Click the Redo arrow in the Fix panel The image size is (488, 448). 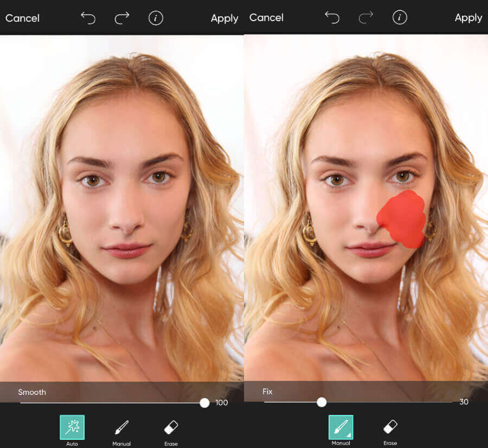[364, 17]
